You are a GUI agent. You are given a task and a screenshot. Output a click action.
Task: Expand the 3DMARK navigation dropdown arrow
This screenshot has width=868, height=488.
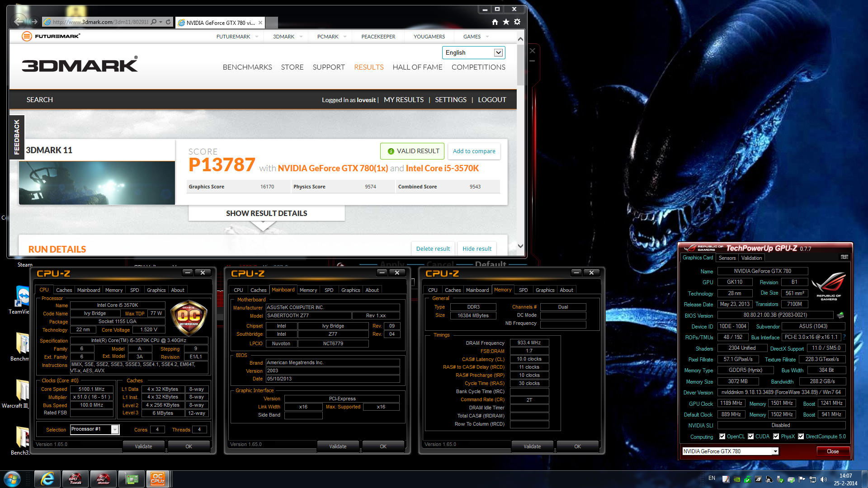coord(301,37)
